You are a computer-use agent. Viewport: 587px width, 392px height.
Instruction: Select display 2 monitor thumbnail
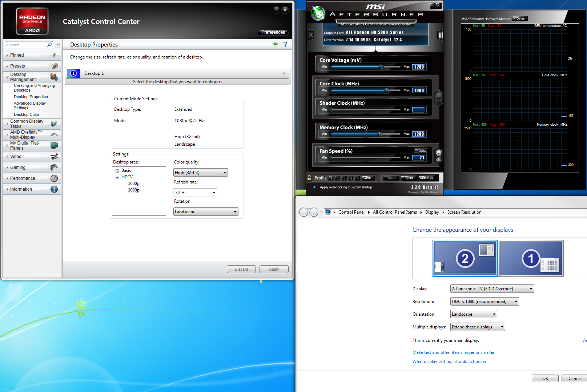pyautogui.click(x=465, y=258)
